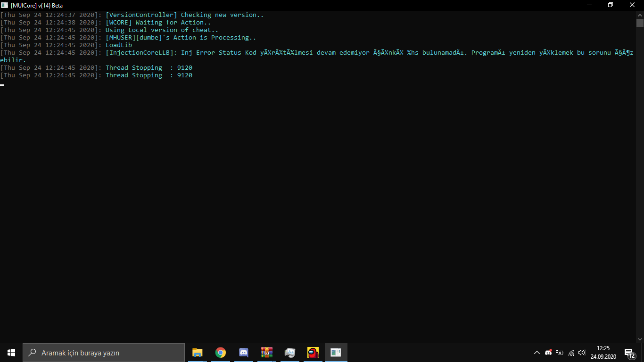Open the Discord system tray icon
The width and height of the screenshot is (644, 362).
pos(548,353)
